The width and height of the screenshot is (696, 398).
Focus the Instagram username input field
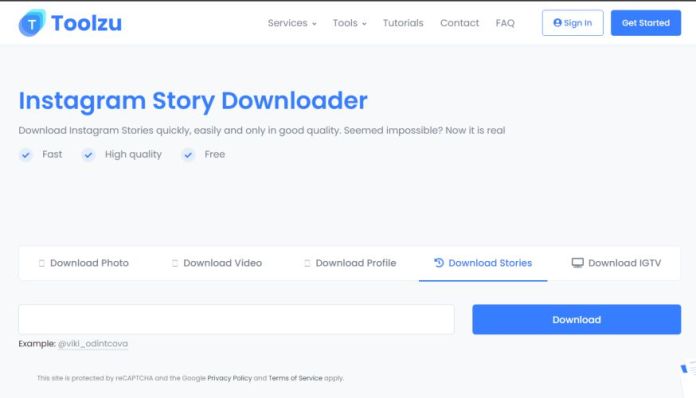(236, 319)
